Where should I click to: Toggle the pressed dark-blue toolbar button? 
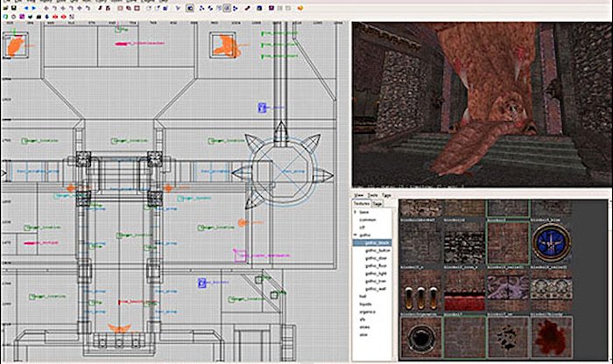190,8
